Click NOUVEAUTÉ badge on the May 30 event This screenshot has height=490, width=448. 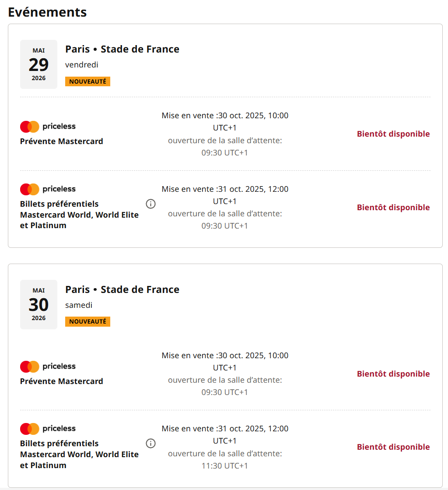tap(87, 321)
